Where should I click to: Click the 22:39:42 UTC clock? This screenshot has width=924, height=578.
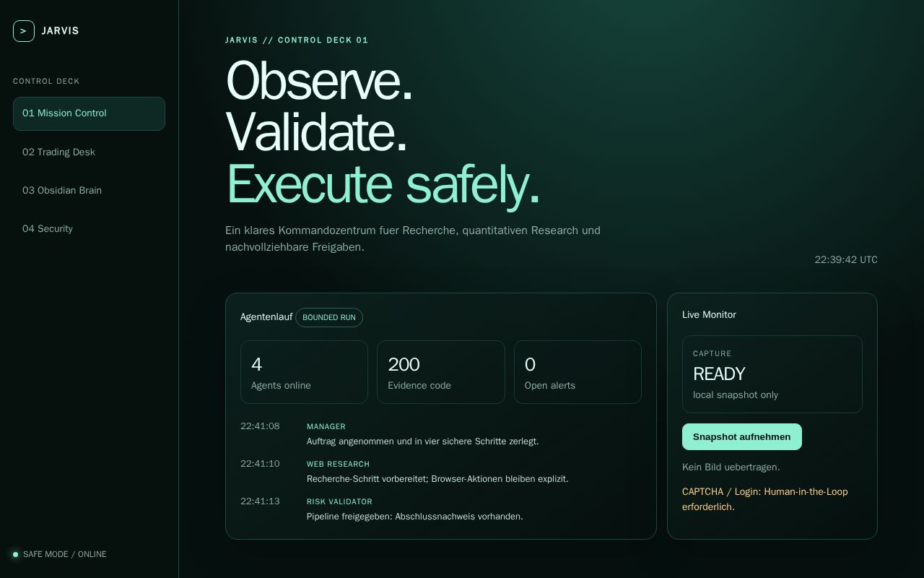pyautogui.click(x=846, y=259)
